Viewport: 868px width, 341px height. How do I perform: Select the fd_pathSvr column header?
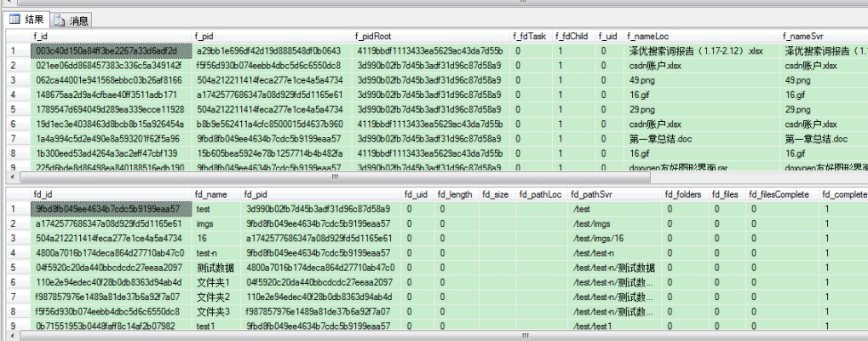615,194
